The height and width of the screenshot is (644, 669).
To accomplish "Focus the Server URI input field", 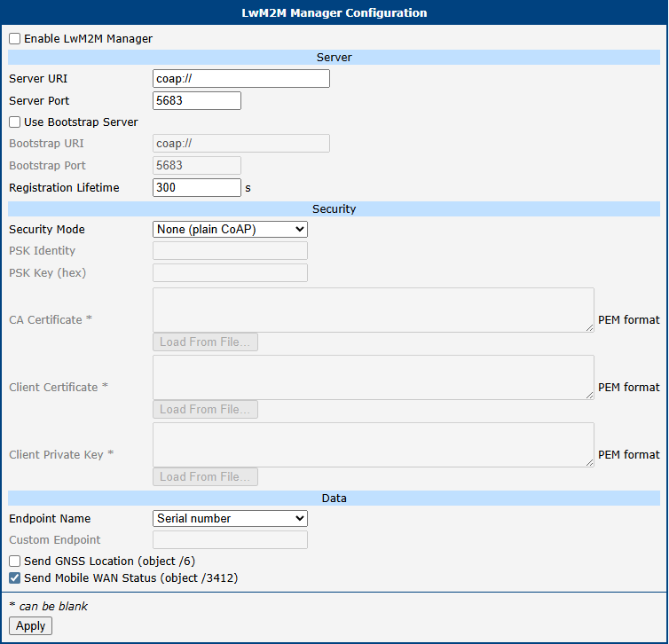I will [x=241, y=78].
